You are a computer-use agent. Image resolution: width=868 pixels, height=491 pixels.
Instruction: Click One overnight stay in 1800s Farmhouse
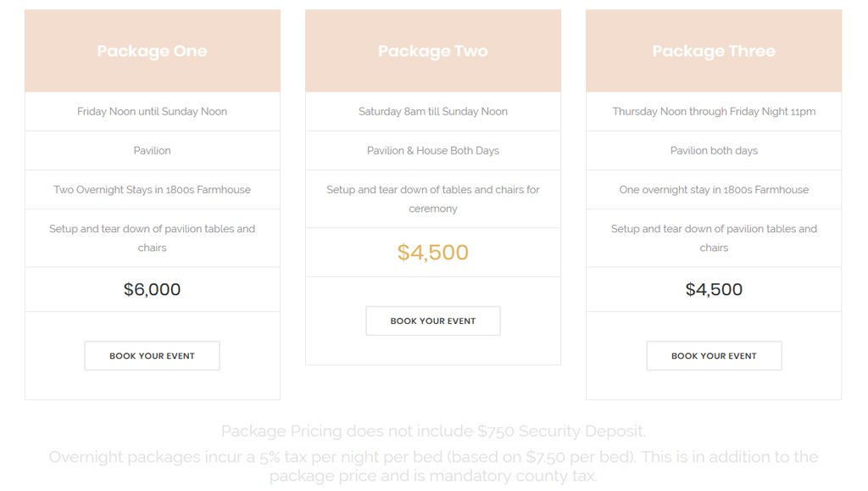click(x=714, y=189)
